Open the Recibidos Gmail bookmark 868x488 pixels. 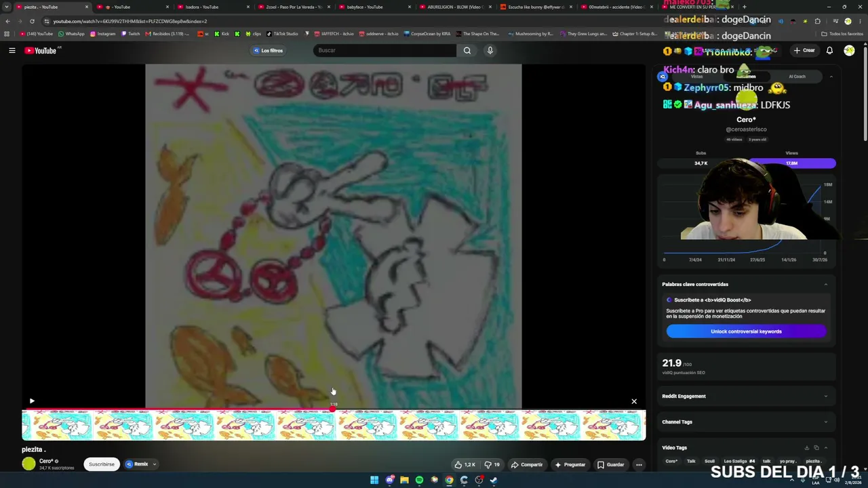(167, 34)
